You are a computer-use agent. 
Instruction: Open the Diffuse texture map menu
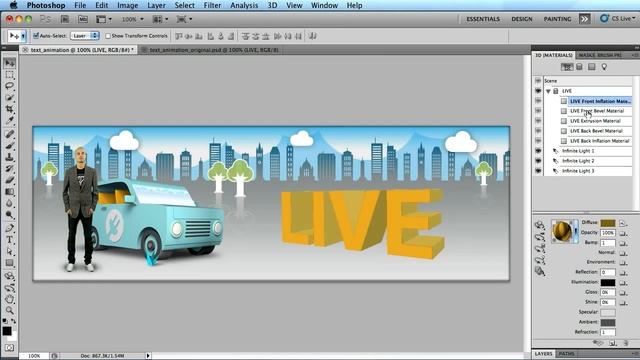[x=623, y=223]
